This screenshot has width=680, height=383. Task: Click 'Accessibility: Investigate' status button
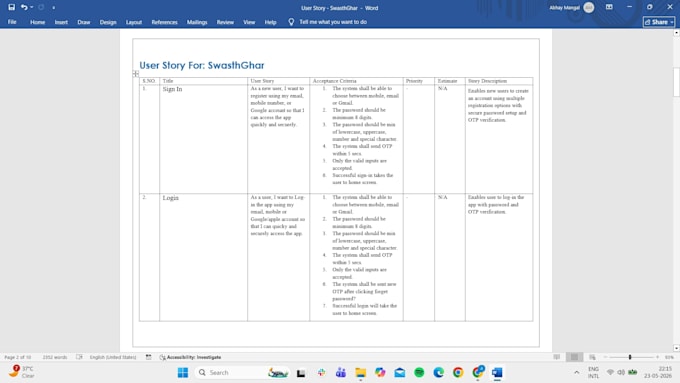point(190,357)
